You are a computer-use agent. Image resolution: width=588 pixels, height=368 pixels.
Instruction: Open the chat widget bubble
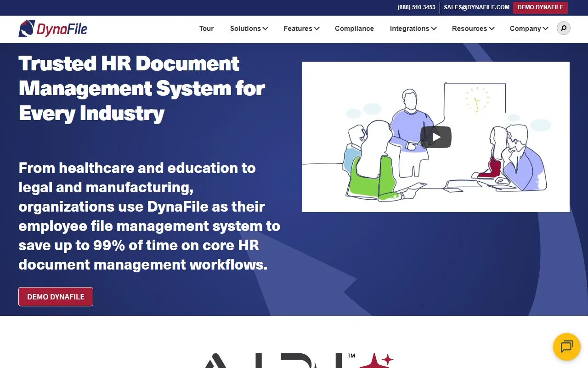[x=567, y=346]
